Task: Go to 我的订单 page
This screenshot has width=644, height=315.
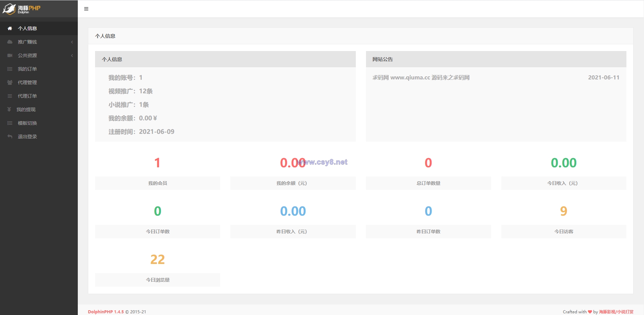Action: [x=39, y=69]
